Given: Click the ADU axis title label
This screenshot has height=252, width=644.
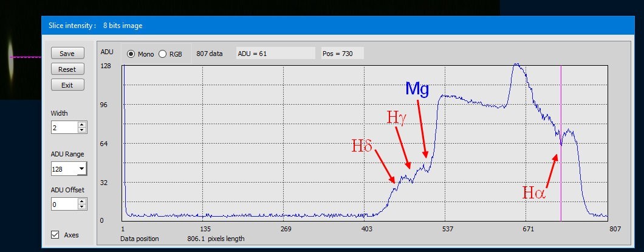Looking at the screenshot, I should (x=106, y=52).
